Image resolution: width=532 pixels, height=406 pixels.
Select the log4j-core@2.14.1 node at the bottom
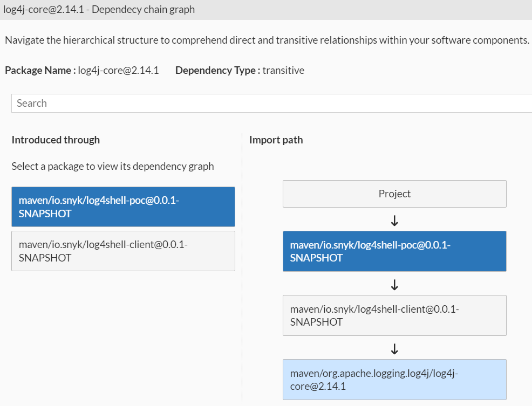click(x=394, y=379)
